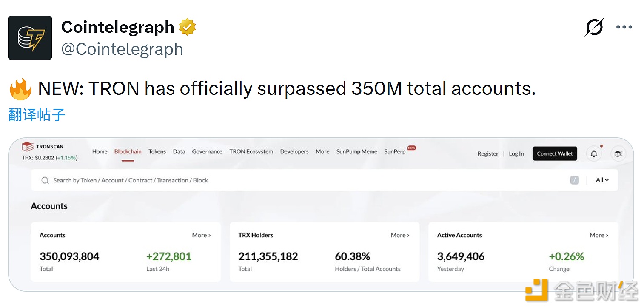
Task: Open the three-dot more options menu
Action: (x=624, y=27)
